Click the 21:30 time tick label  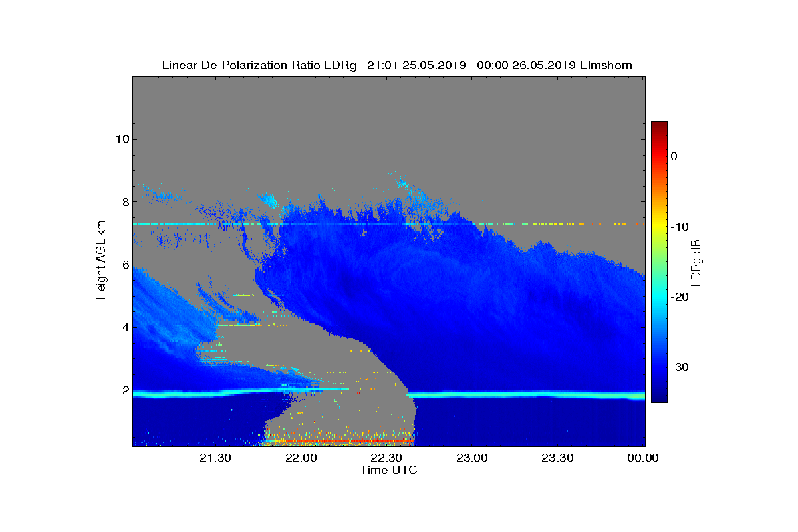[215, 458]
